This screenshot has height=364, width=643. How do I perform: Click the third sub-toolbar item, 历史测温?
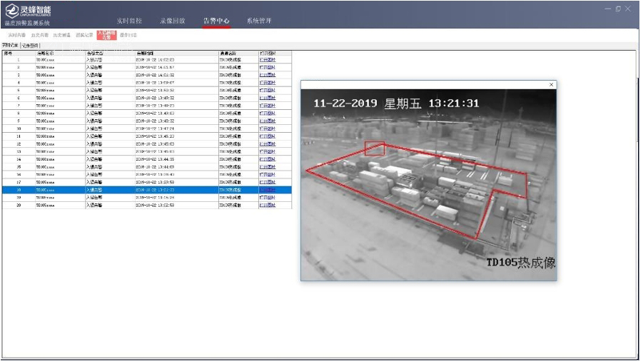pos(61,35)
